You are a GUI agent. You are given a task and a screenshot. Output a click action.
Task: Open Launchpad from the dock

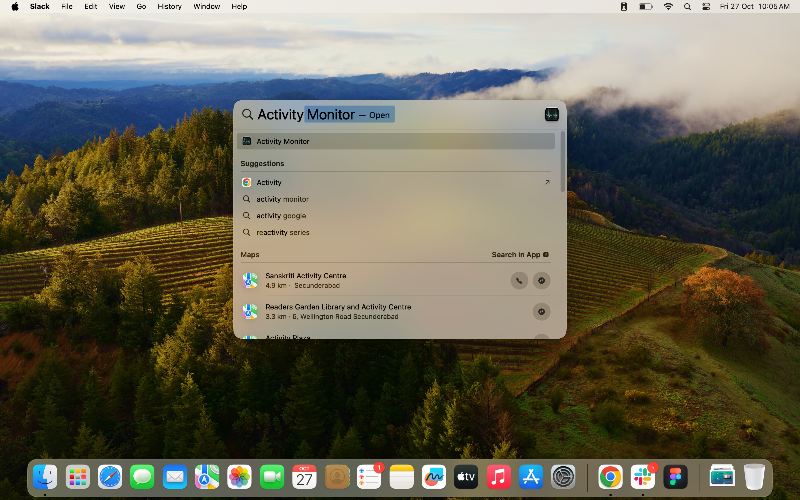coord(78,477)
